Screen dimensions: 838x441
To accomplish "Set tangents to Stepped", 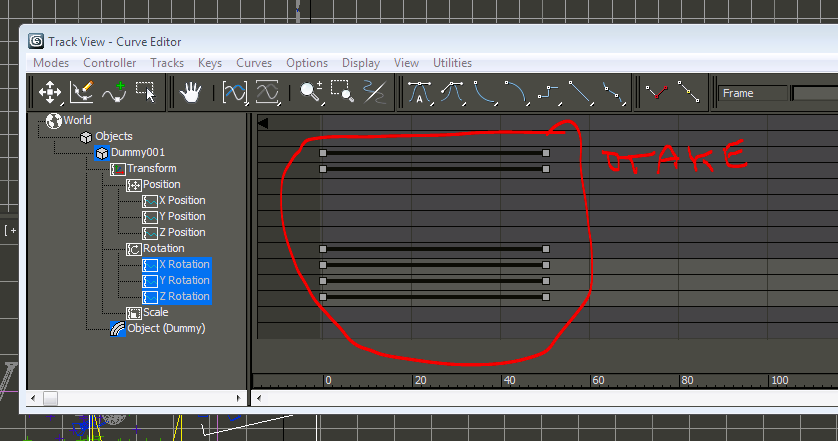I will [548, 92].
